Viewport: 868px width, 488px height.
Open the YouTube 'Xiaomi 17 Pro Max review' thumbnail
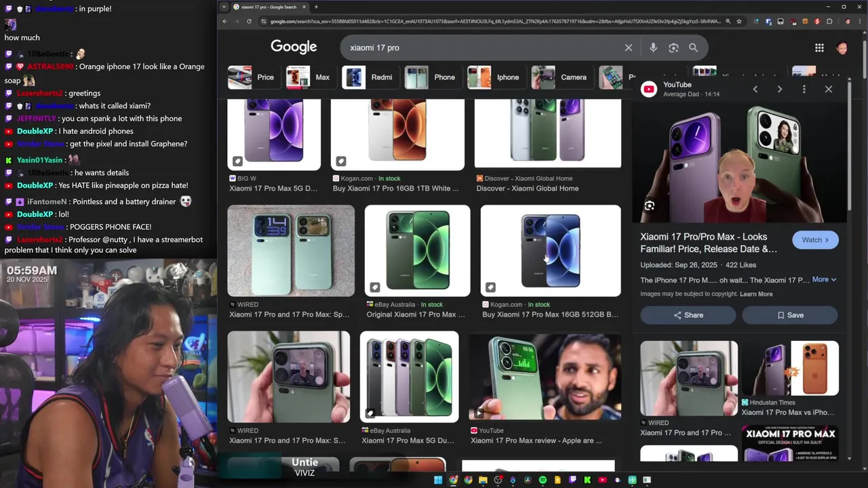point(545,377)
